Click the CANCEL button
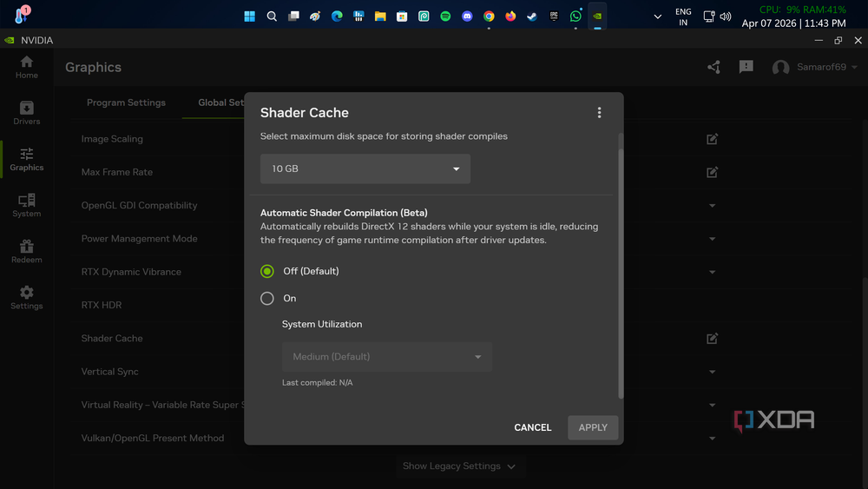 click(533, 427)
